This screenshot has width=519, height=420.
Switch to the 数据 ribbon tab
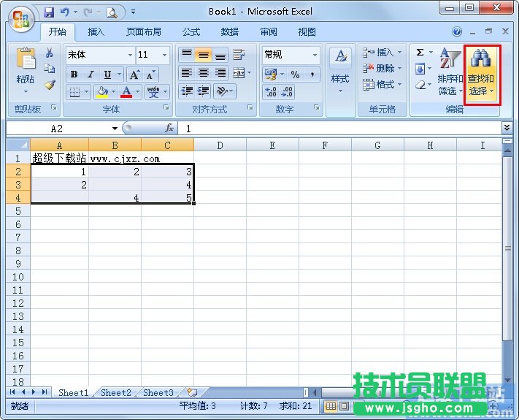(x=230, y=32)
